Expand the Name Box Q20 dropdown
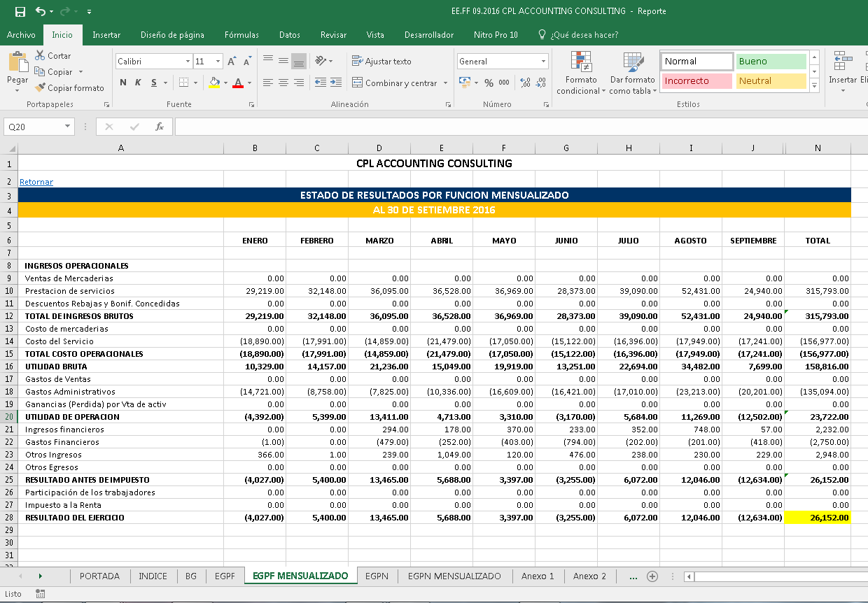868x603 pixels. (x=67, y=127)
